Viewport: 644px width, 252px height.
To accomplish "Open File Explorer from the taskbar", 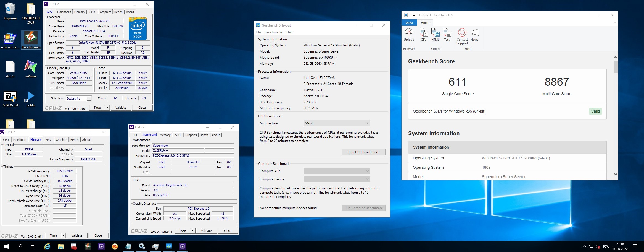I will (x=60, y=246).
